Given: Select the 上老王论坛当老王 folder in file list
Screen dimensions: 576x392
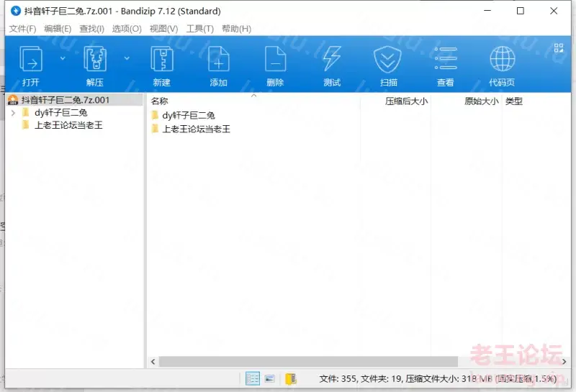Looking at the screenshot, I should (196, 129).
